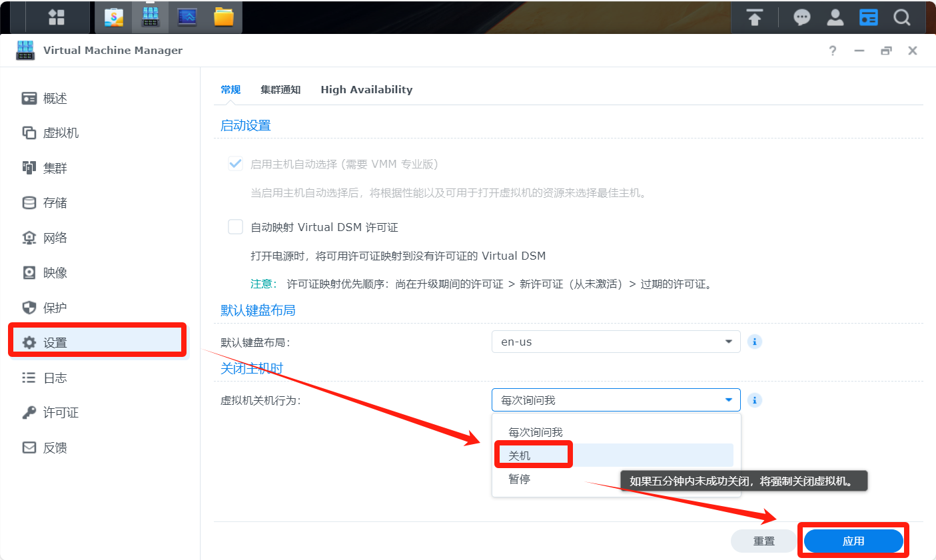Switch to the 集群通知 tab

[280, 90]
